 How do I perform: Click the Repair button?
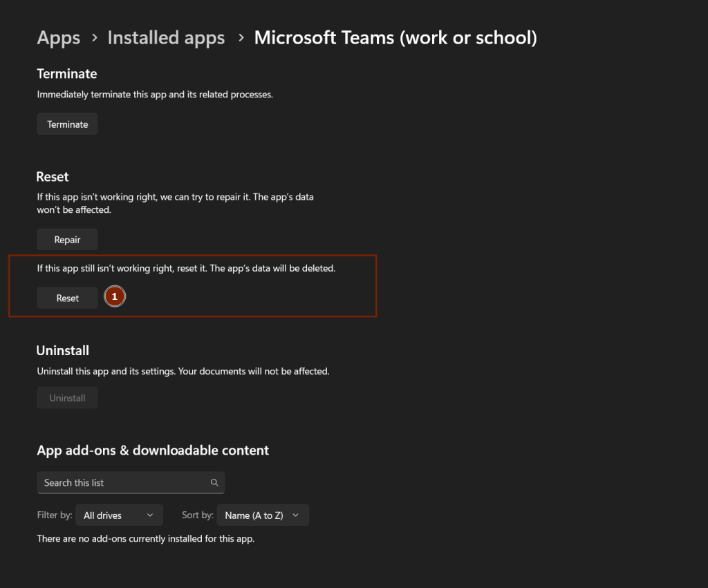point(67,240)
